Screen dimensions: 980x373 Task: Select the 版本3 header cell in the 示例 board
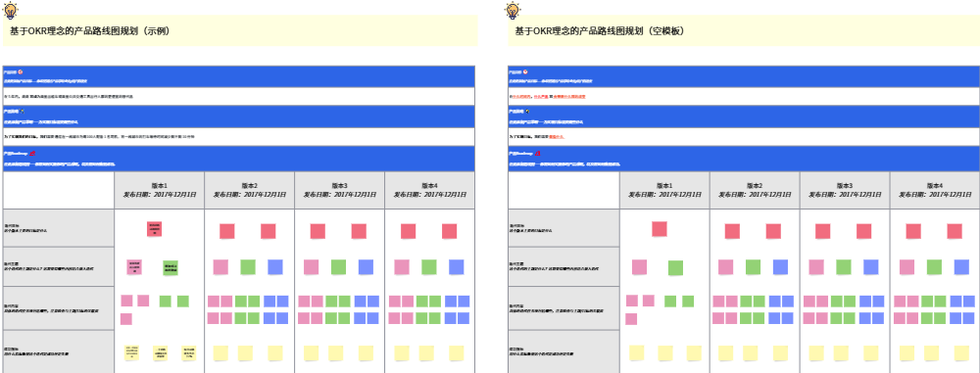point(339,191)
